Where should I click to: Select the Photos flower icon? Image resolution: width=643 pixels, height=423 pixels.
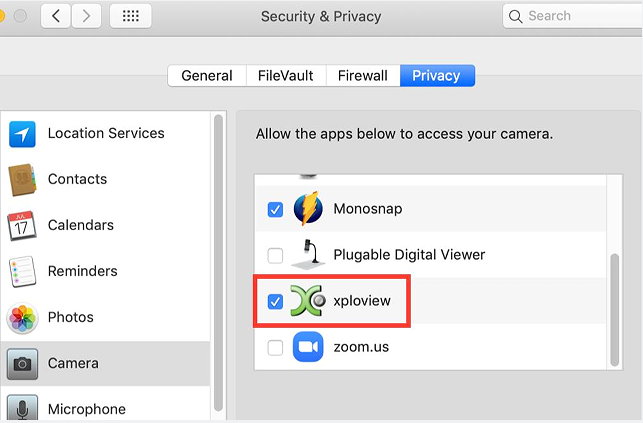pos(22,318)
